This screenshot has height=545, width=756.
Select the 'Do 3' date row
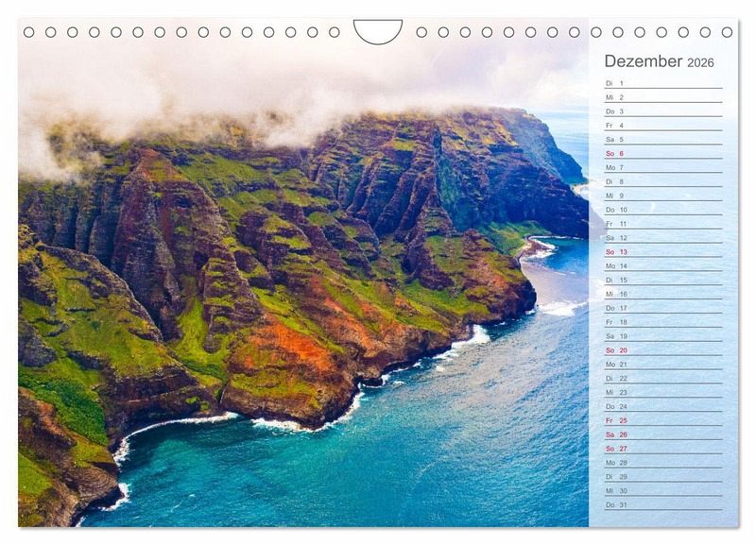point(663,111)
